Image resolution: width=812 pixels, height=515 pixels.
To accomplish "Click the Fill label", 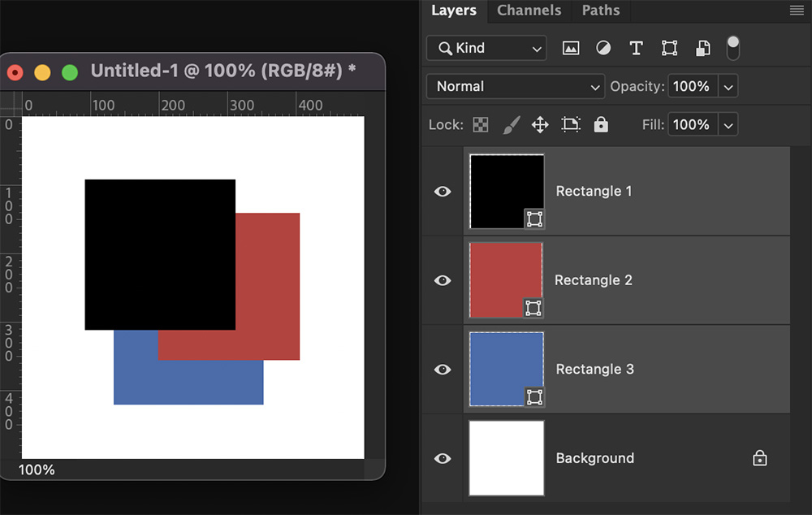I will click(x=653, y=125).
